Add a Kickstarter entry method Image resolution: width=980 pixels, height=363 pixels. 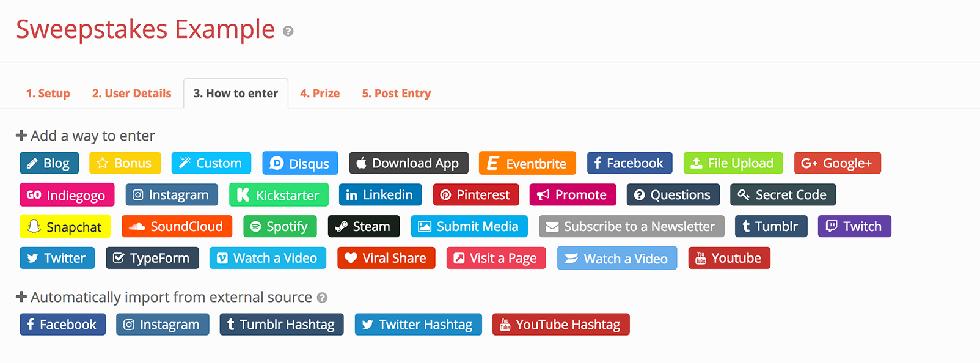[279, 194]
